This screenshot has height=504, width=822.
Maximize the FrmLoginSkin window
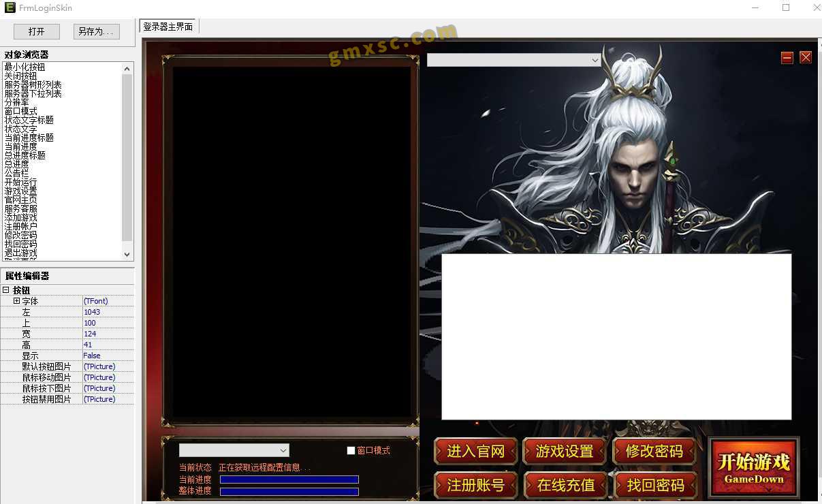pos(786,7)
